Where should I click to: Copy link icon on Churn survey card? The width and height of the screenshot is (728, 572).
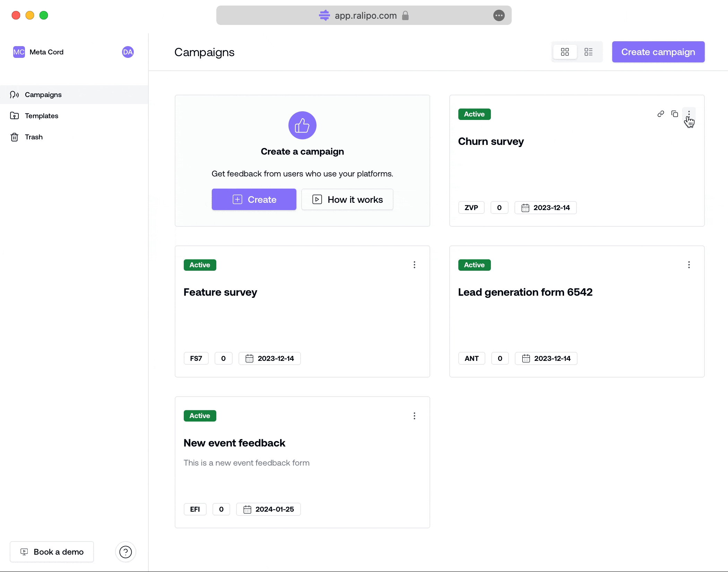point(660,114)
